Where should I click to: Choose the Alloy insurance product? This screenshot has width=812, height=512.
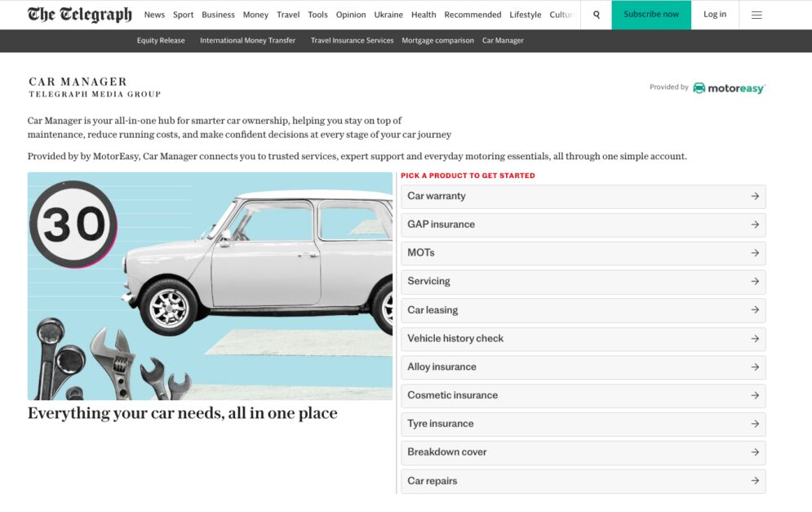583,367
